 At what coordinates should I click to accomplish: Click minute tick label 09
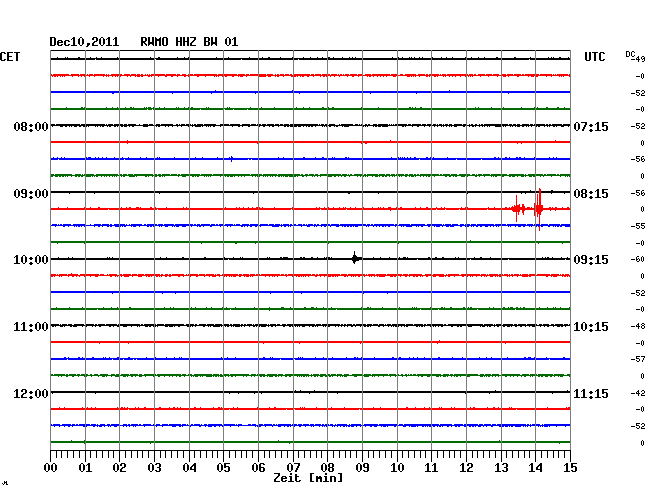[362, 468]
